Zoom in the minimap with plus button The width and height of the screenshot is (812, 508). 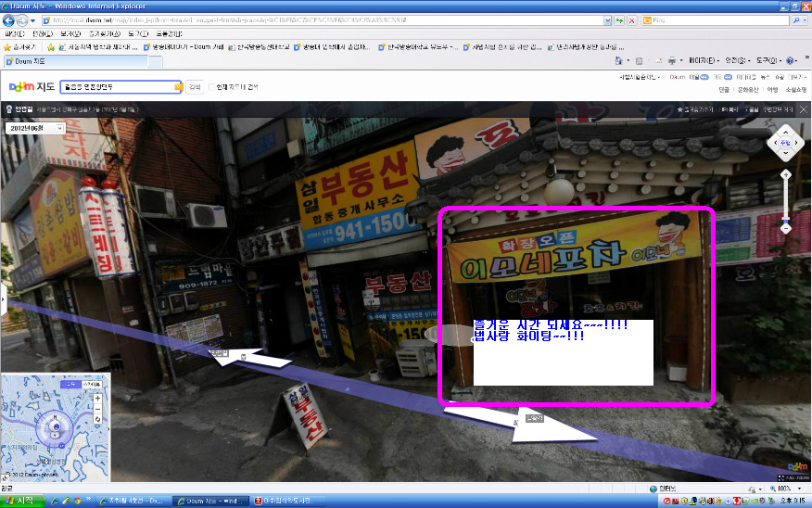(x=97, y=399)
